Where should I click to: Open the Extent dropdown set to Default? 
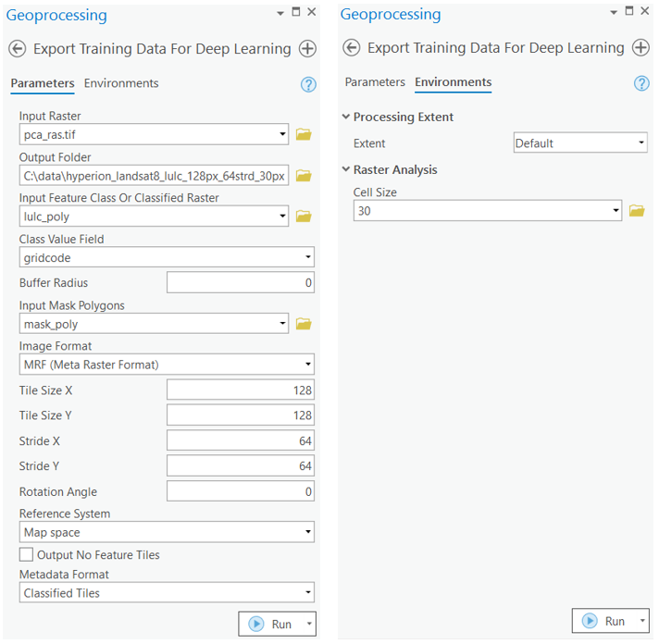pyautogui.click(x=580, y=143)
